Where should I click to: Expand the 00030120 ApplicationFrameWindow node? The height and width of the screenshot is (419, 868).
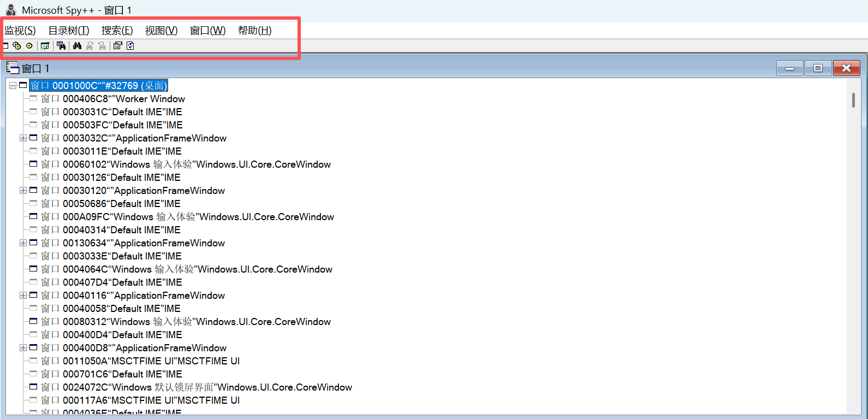point(23,191)
